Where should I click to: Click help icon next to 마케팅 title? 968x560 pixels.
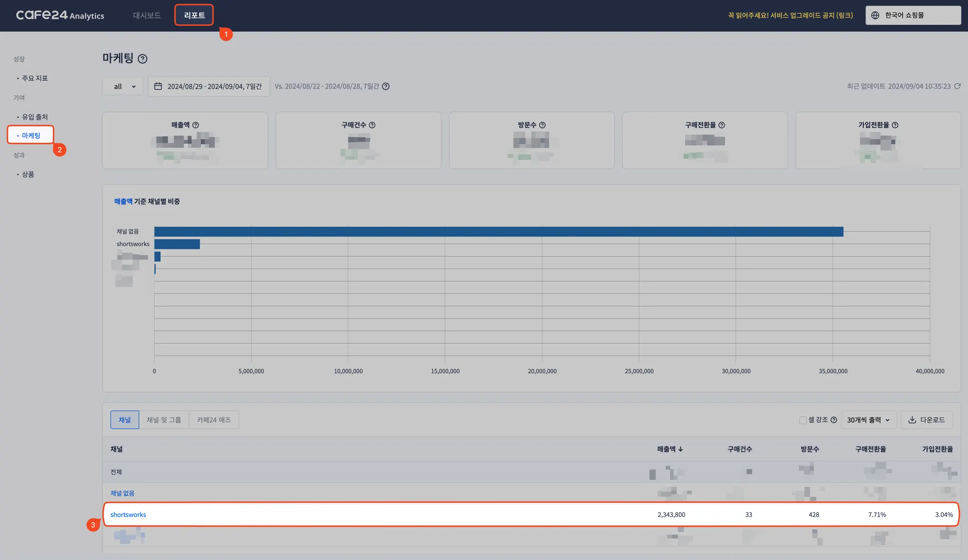[x=142, y=59]
